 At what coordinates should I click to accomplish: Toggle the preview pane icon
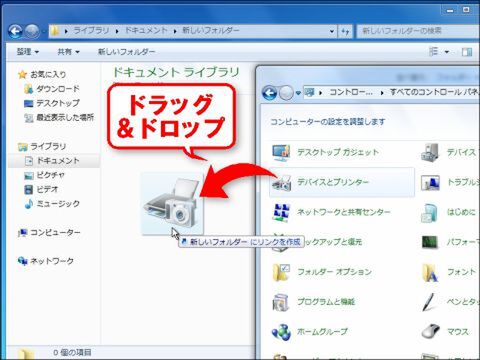pos(467,52)
